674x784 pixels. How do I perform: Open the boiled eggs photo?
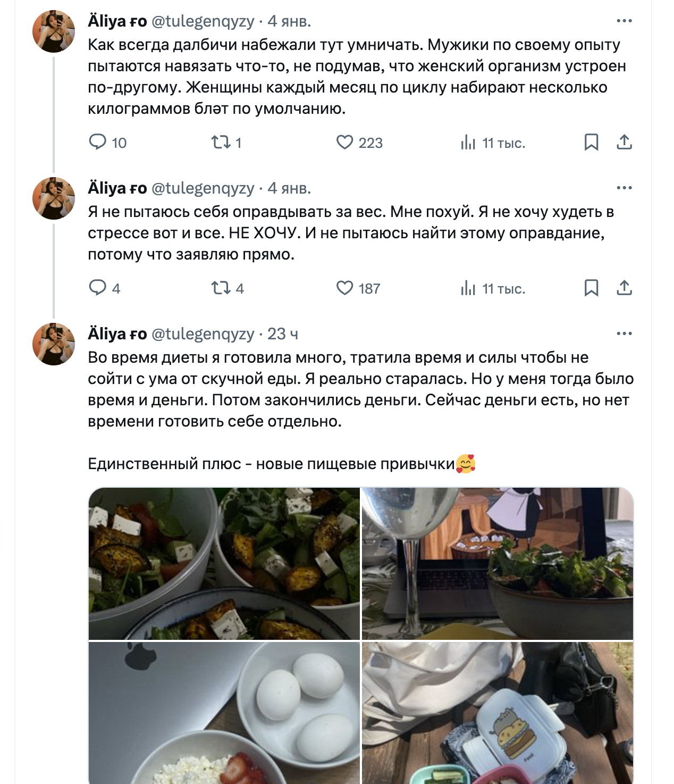tap(224, 712)
